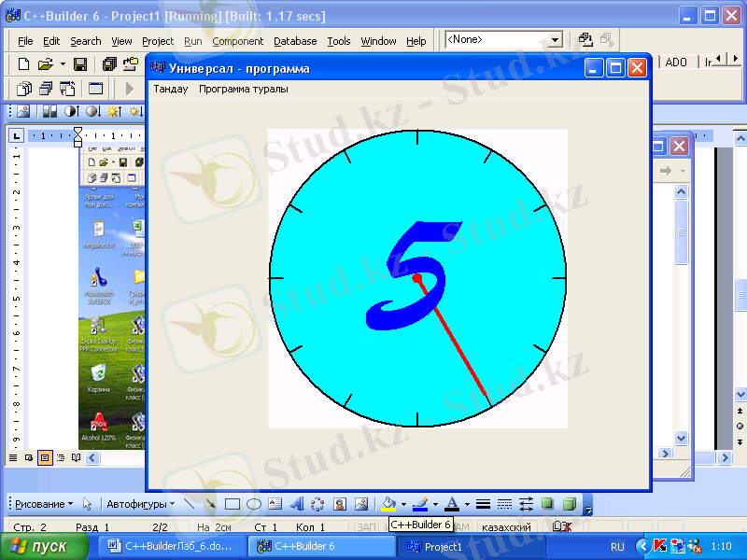Switch to the Normal view button
This screenshot has width=747, height=560.
13,457
